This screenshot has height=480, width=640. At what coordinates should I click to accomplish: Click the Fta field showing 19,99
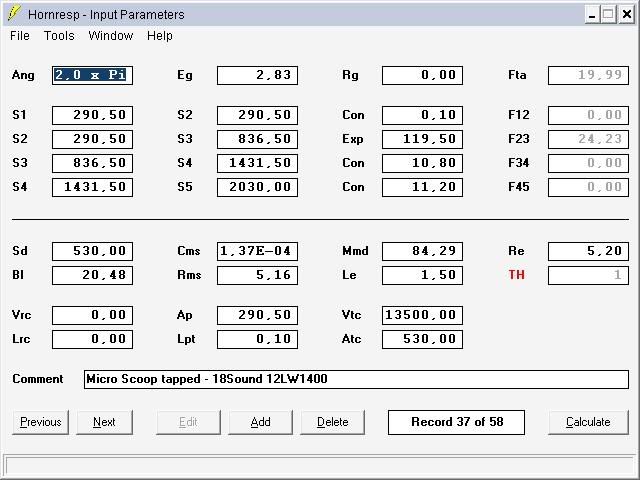pos(588,75)
